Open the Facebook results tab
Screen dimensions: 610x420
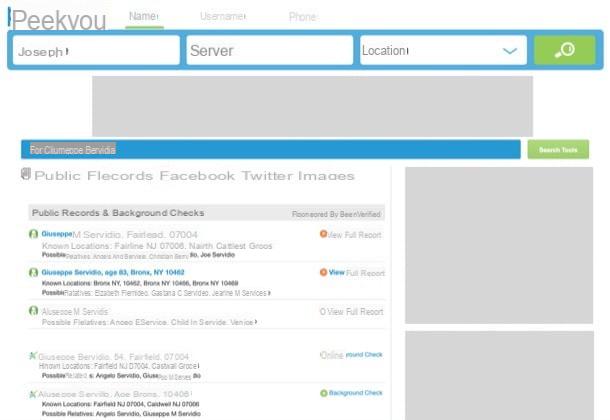(x=197, y=176)
